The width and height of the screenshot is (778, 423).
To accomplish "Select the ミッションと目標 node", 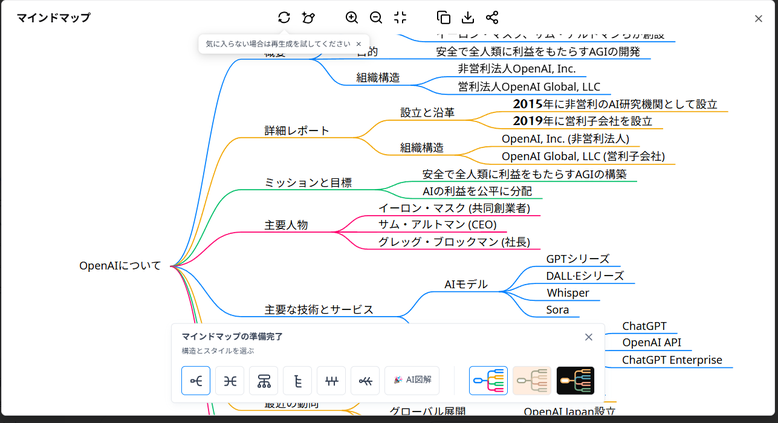I will 308,182.
